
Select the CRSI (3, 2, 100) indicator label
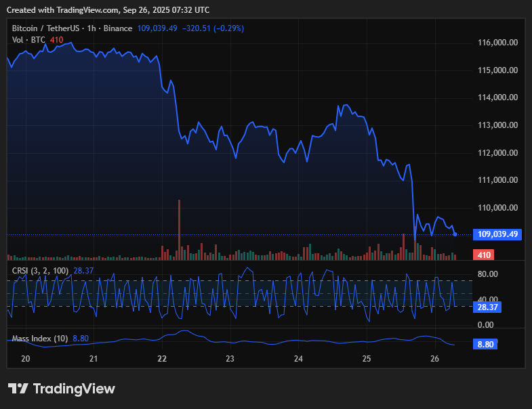point(41,271)
